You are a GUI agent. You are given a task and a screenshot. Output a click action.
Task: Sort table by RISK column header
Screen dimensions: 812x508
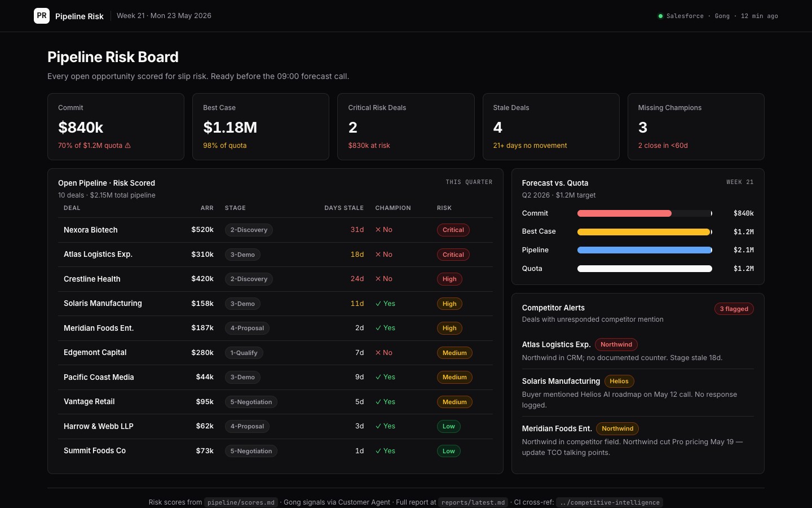(x=444, y=208)
